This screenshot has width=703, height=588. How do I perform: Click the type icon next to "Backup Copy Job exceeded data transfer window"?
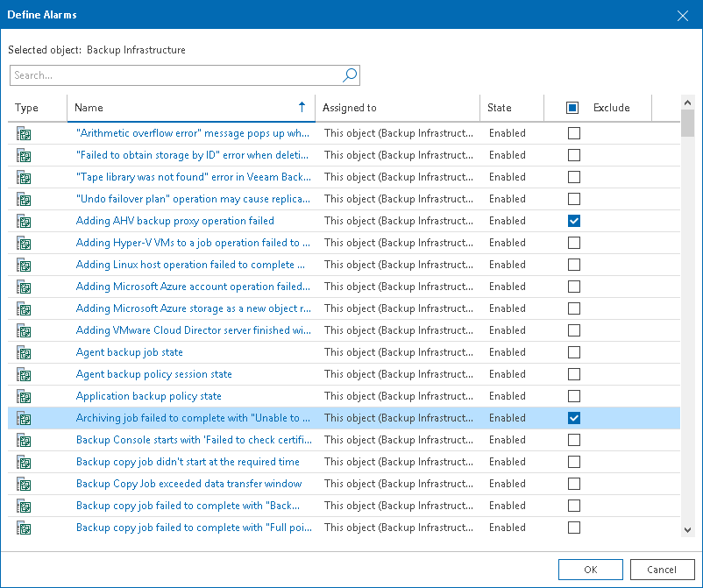click(x=24, y=484)
